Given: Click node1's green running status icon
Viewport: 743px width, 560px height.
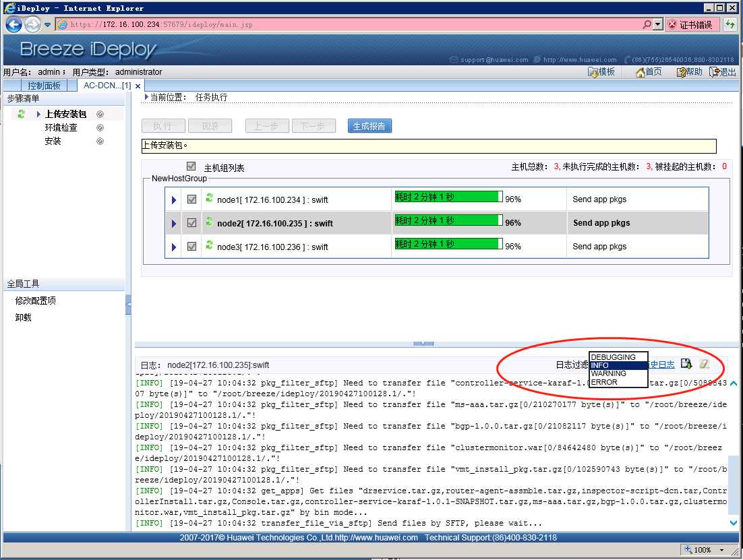Looking at the screenshot, I should pos(209,198).
